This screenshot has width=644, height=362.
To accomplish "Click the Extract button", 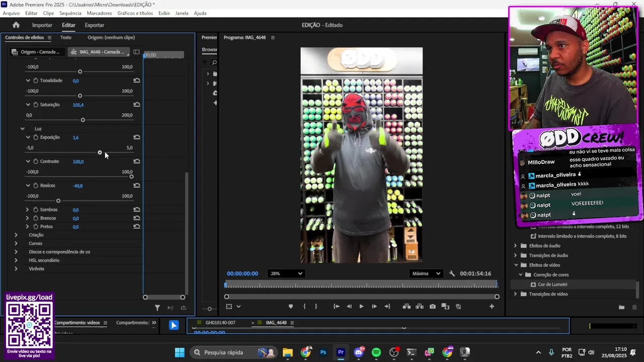I will click(x=420, y=307).
